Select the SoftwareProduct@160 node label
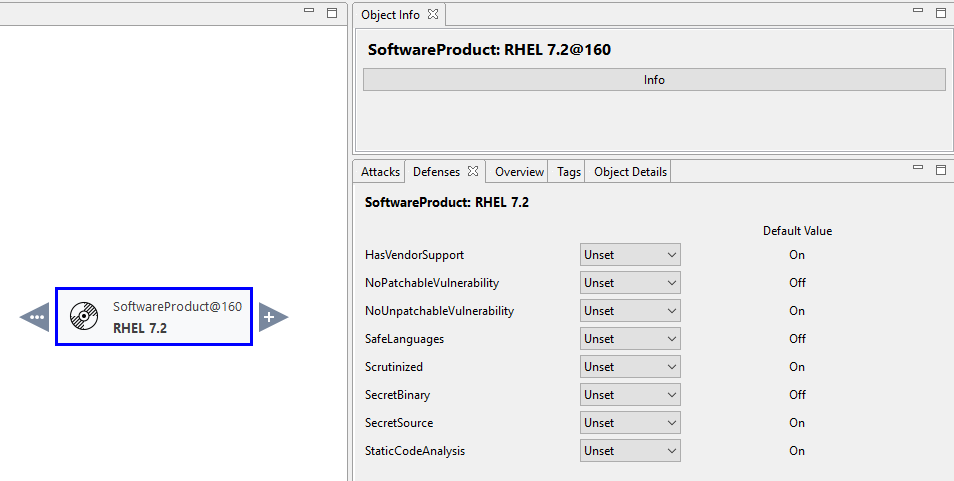Screen dimensions: 954x481 178,306
